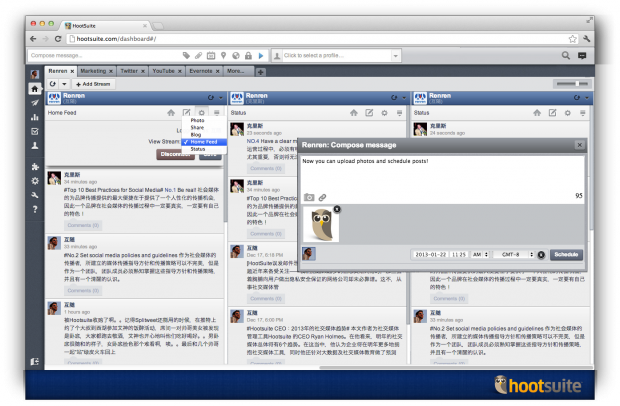Image resolution: width=620 pixels, height=406 pixels.
Task: Click the gear icon in Home Feed stream
Action: [x=202, y=113]
